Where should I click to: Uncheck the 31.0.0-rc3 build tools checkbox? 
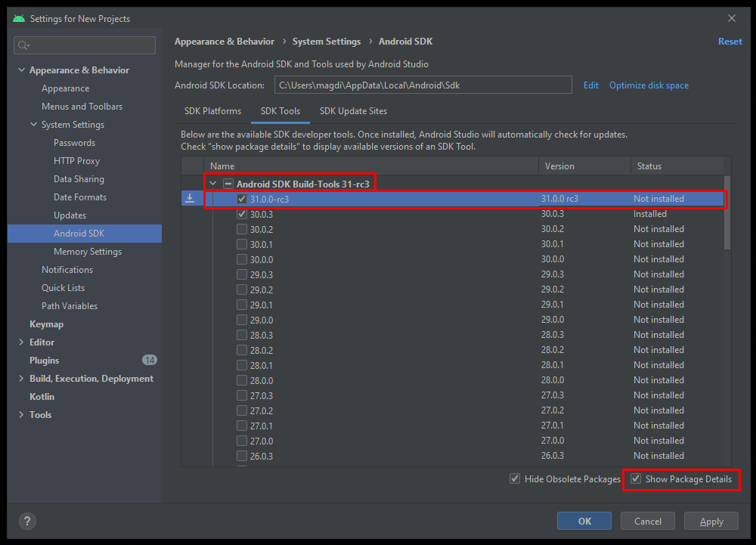[x=242, y=199]
